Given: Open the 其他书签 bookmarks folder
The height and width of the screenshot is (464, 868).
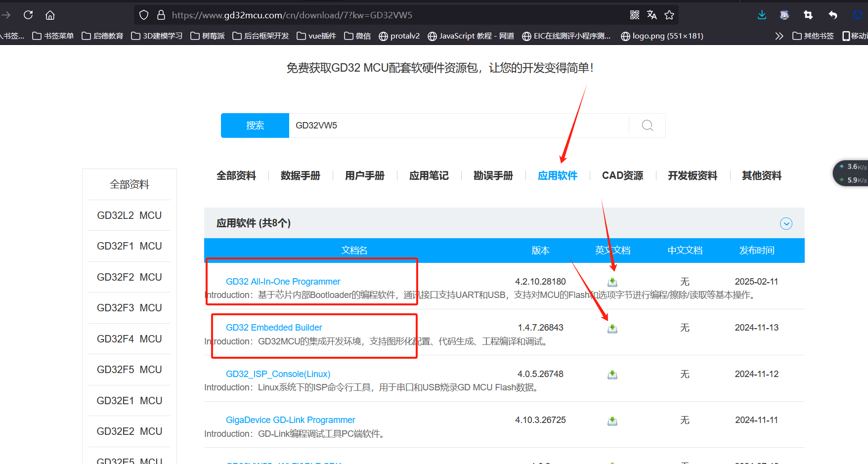Looking at the screenshot, I should 813,36.
